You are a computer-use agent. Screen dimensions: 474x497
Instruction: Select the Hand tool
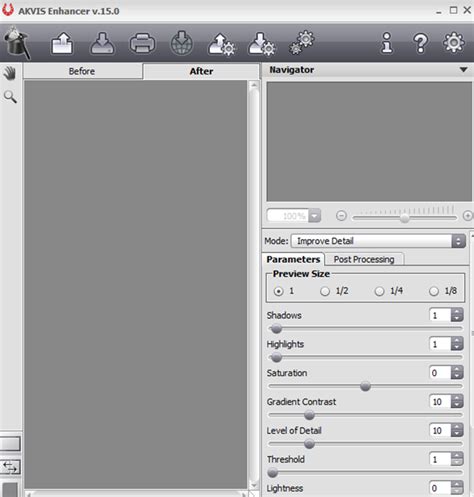pyautogui.click(x=10, y=73)
